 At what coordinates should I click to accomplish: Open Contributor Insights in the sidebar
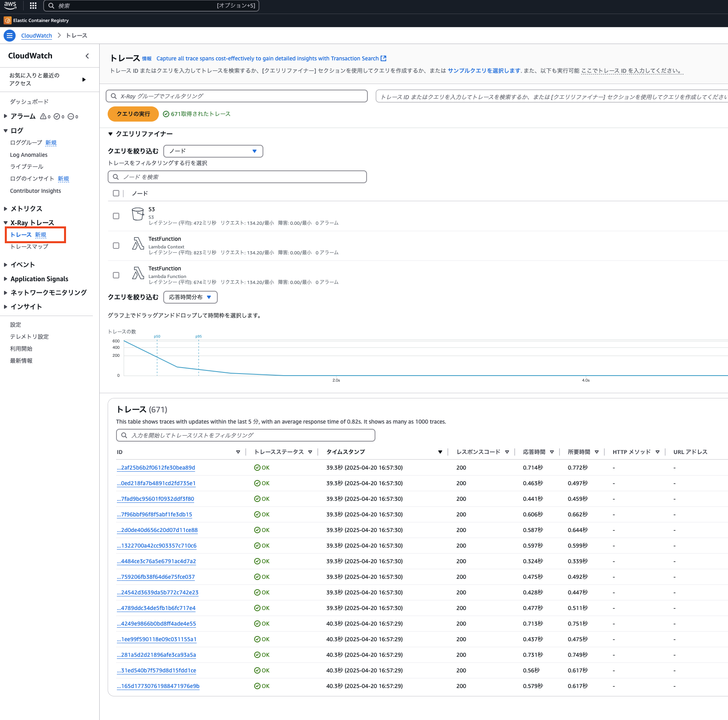[36, 191]
